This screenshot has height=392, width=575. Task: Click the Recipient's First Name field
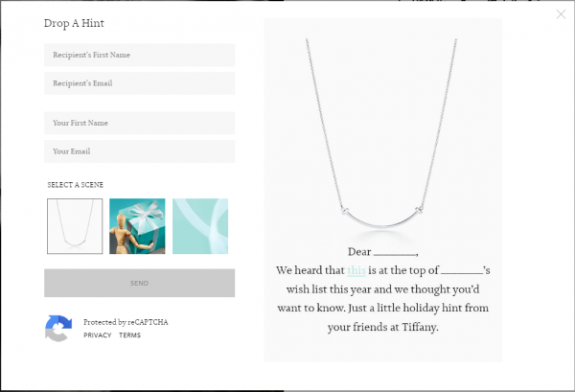coord(139,55)
